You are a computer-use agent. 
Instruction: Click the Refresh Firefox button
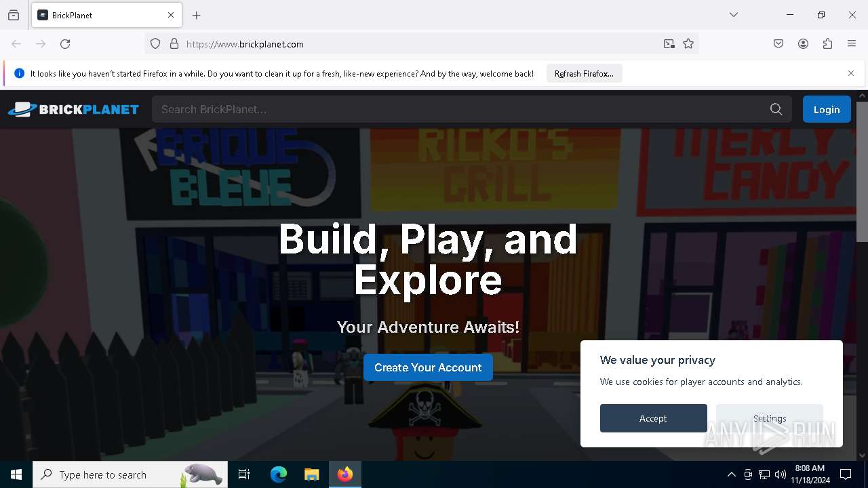click(x=584, y=74)
